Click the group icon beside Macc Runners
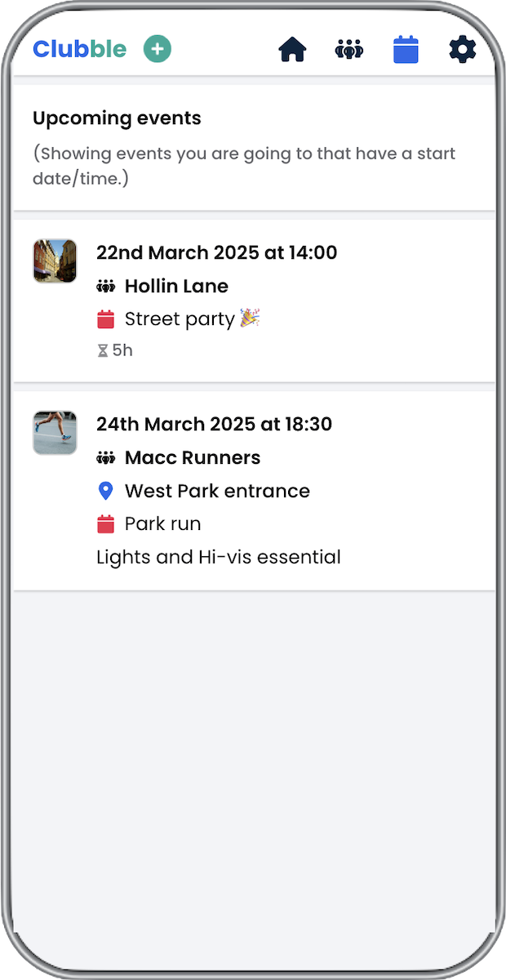506x980 pixels. pos(105,458)
